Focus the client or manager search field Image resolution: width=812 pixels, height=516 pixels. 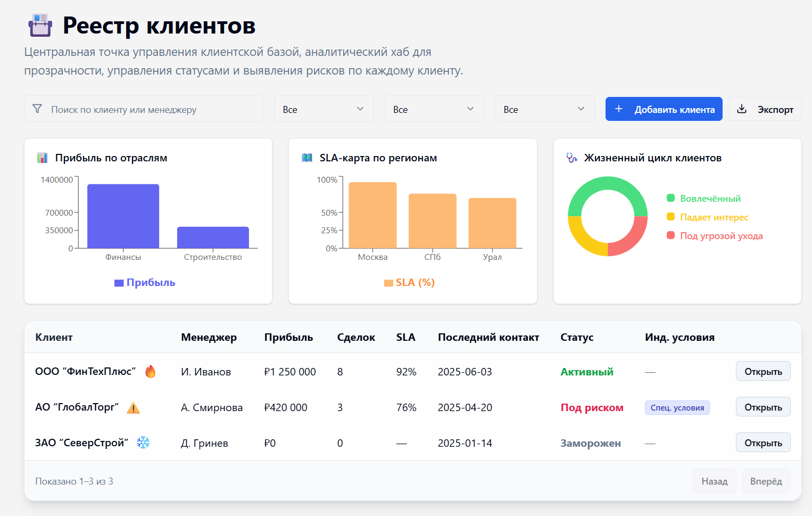[x=144, y=109]
